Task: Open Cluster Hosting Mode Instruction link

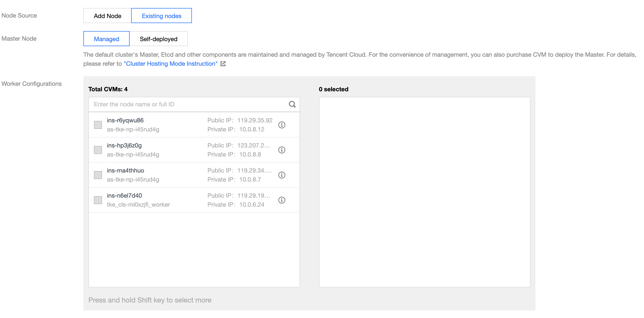Action: (x=171, y=64)
